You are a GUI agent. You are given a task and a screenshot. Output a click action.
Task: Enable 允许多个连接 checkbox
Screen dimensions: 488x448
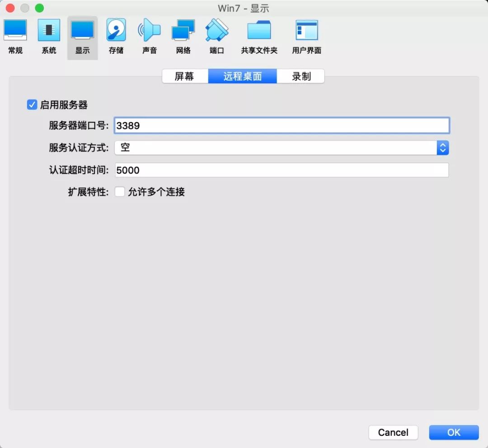click(x=120, y=192)
